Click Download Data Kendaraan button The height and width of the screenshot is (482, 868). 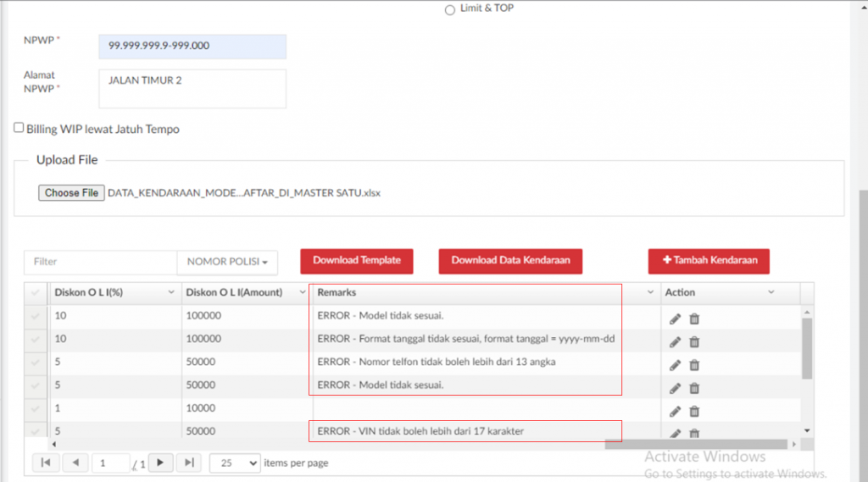pos(510,261)
